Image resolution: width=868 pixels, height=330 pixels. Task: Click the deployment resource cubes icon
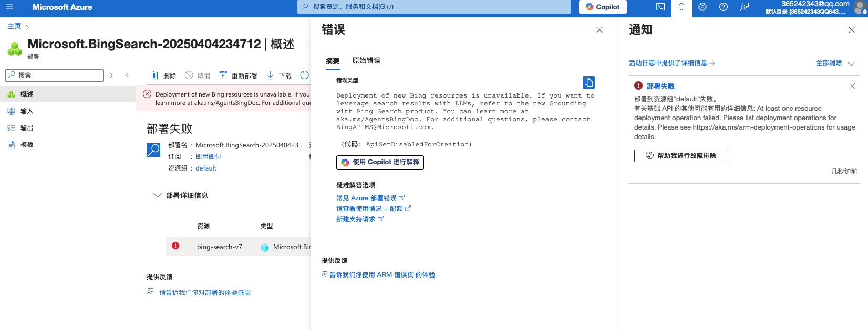(x=15, y=49)
